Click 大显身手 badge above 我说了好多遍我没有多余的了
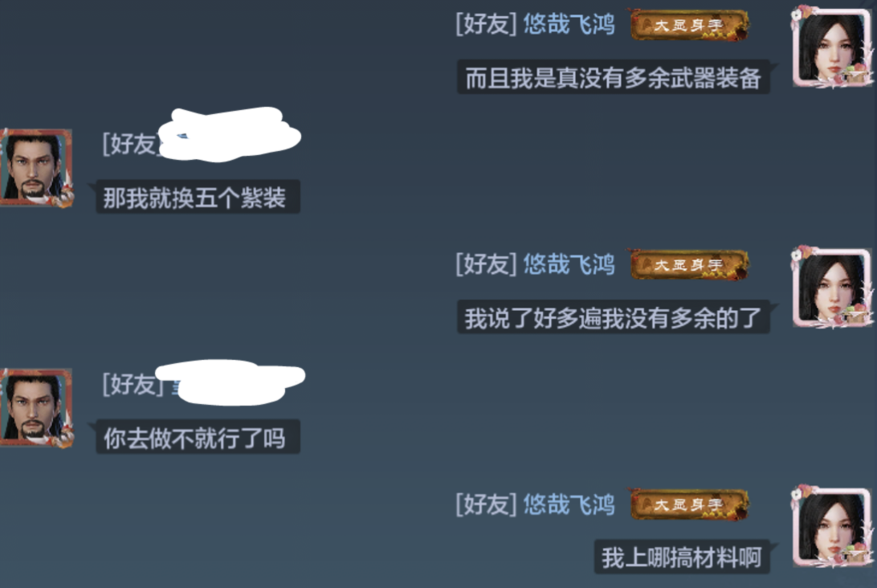 (689, 264)
